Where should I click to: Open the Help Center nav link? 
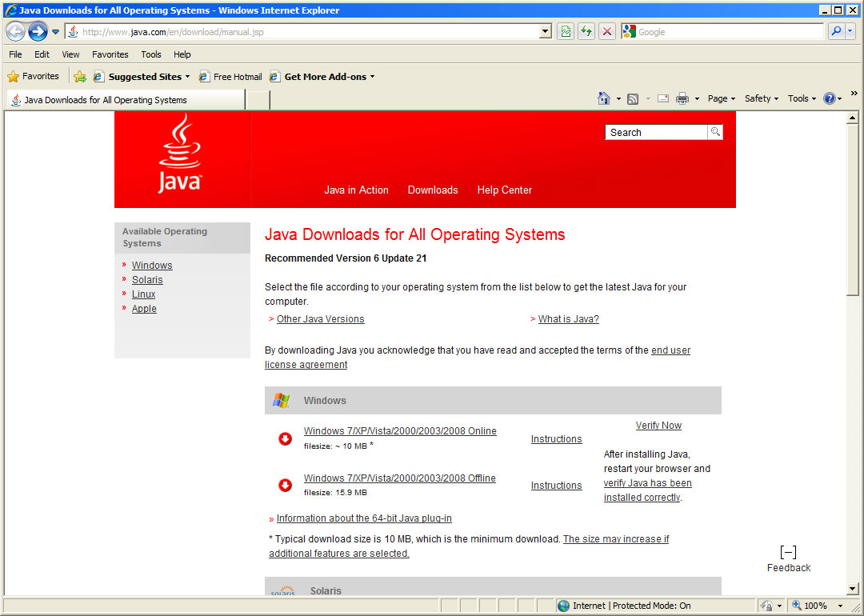pos(504,190)
